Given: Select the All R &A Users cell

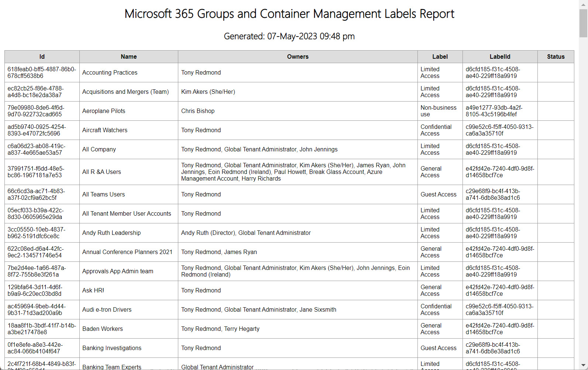Looking at the screenshot, I should coord(128,172).
